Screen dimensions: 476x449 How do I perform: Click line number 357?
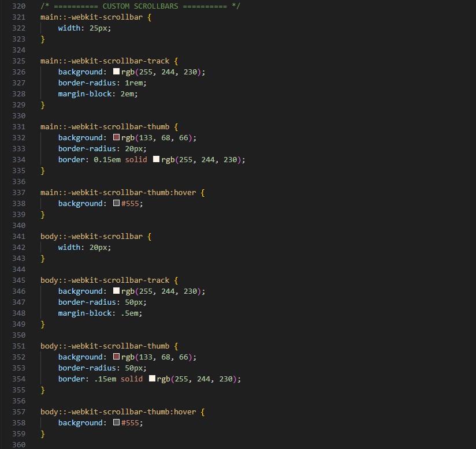click(19, 412)
